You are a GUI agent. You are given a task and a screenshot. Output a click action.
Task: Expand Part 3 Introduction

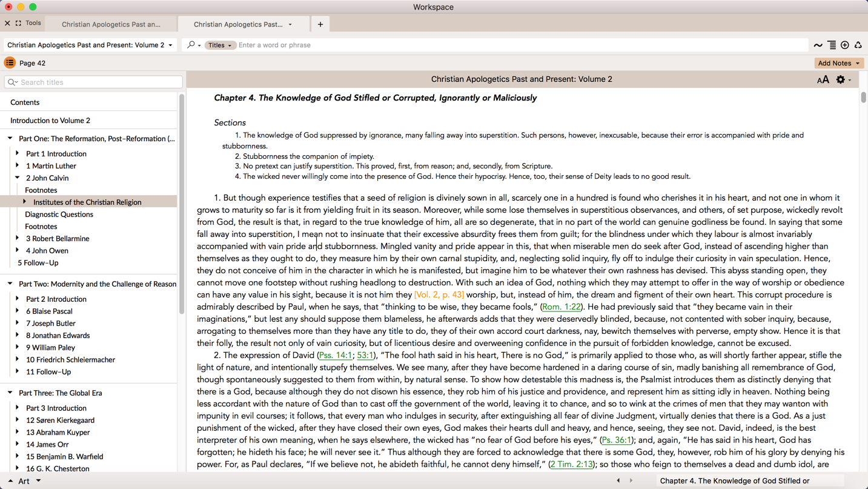point(18,408)
